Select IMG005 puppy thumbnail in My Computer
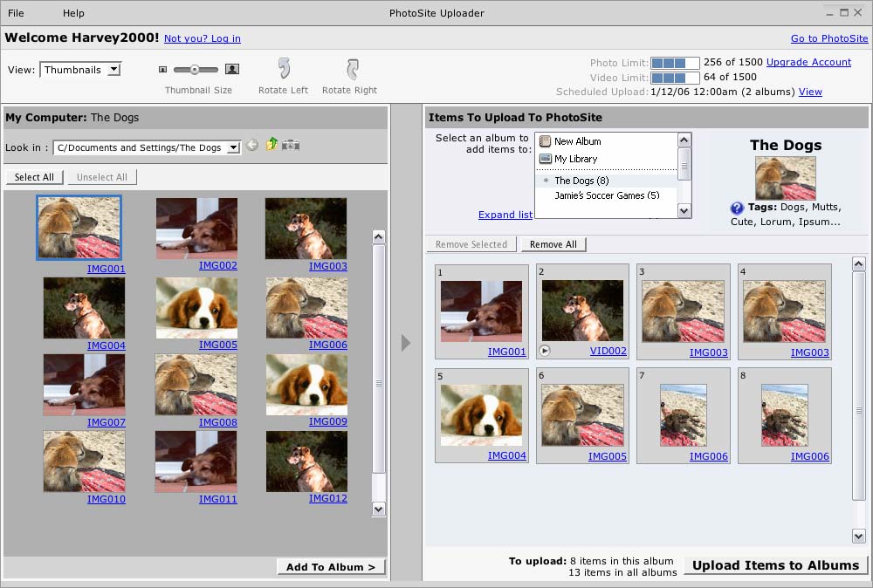This screenshot has width=873, height=588. pos(196,308)
